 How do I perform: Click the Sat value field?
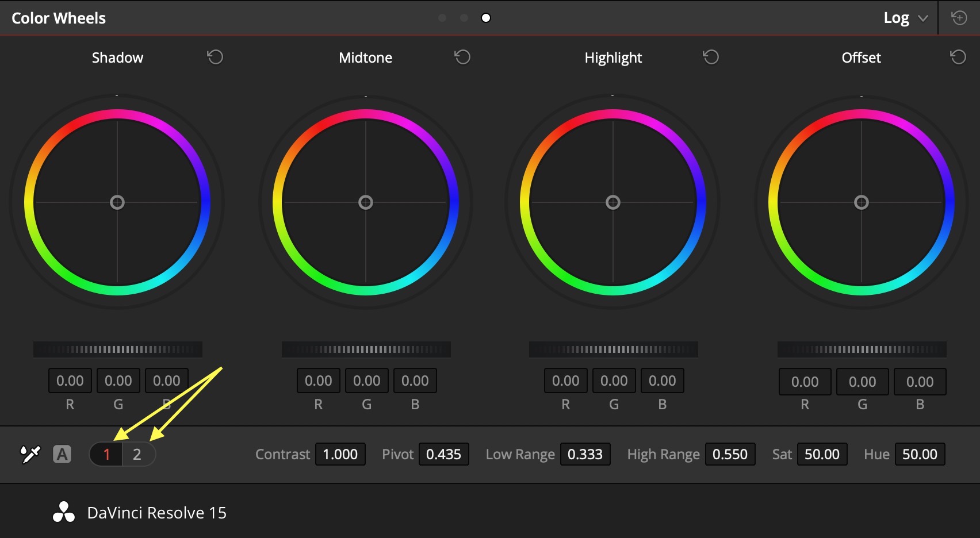822,454
